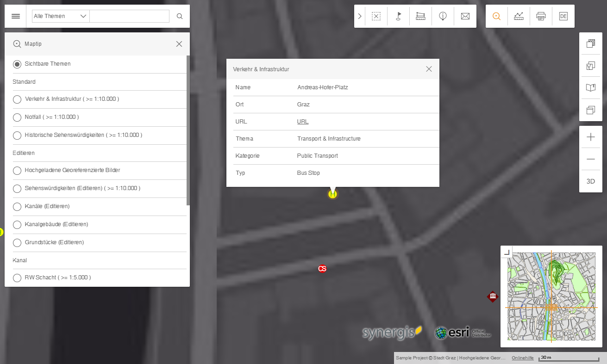Click the DE language icon

(563, 16)
